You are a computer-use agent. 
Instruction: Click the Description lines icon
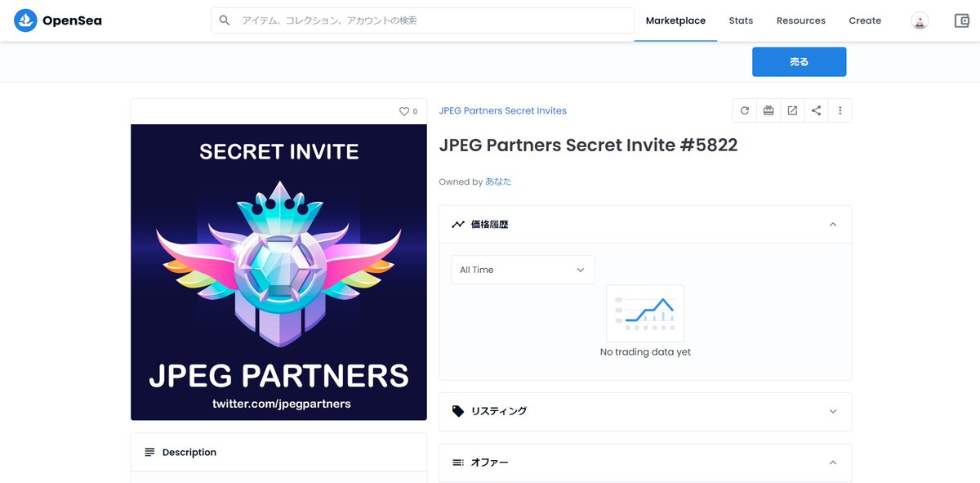pos(149,452)
